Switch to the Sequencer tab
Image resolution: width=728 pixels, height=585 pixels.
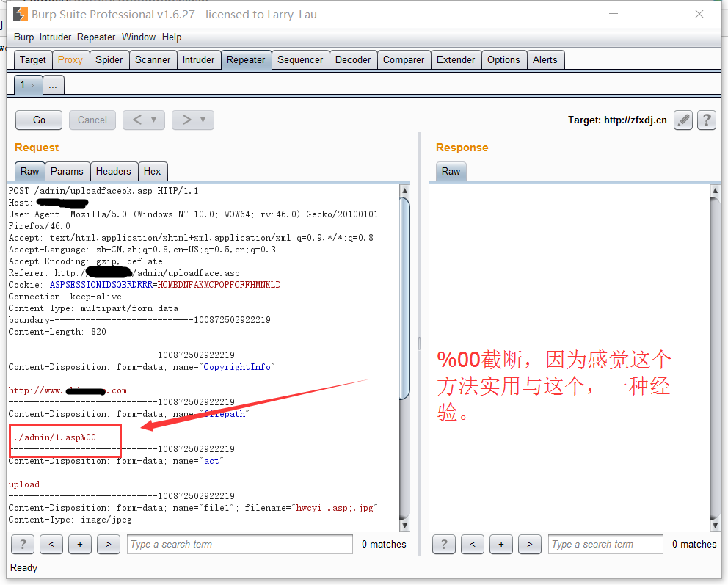(300, 60)
